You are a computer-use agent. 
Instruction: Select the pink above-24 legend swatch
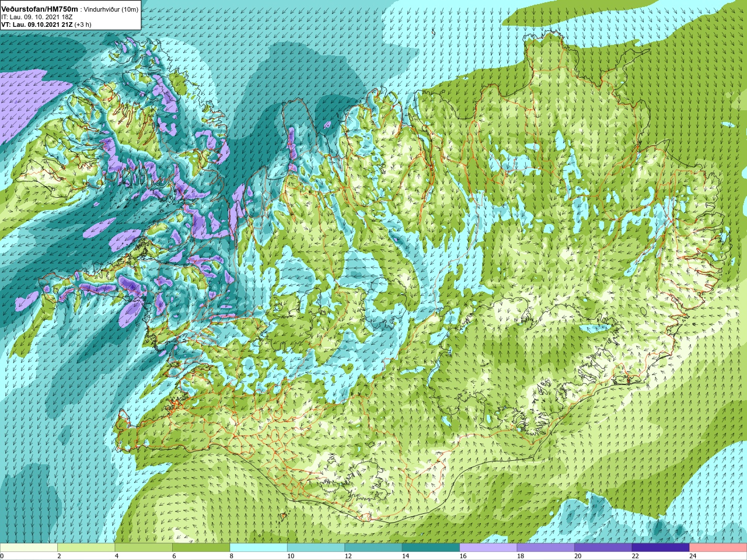[718, 548]
